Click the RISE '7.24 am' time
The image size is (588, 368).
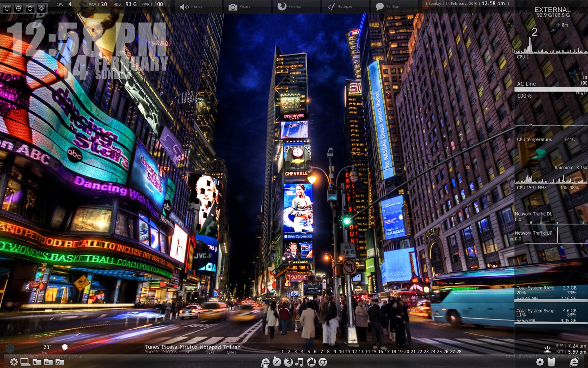point(577,346)
